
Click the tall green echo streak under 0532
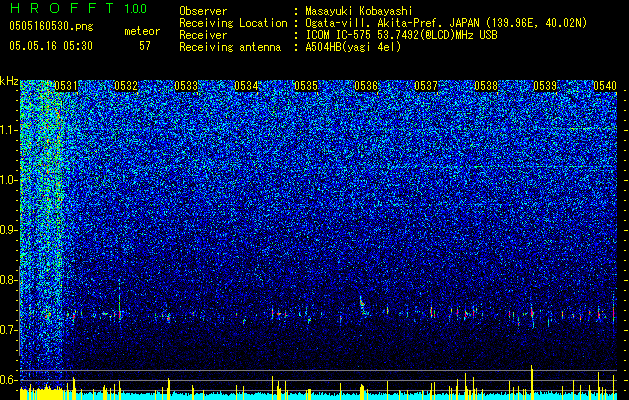click(120, 299)
